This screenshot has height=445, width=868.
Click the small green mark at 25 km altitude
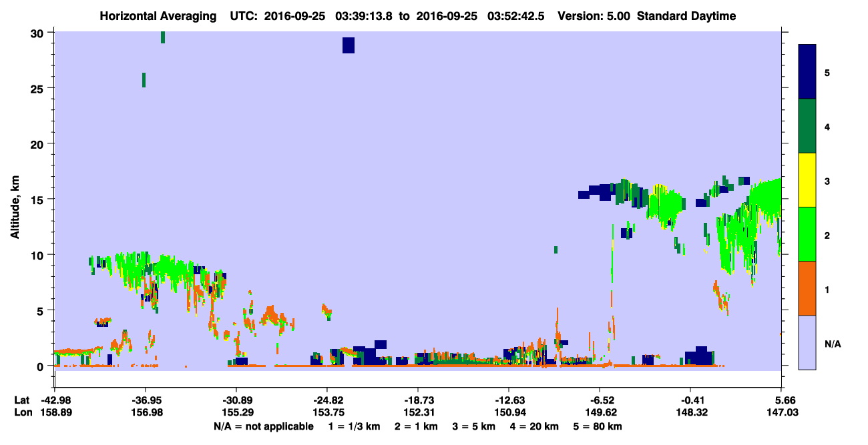point(144,80)
